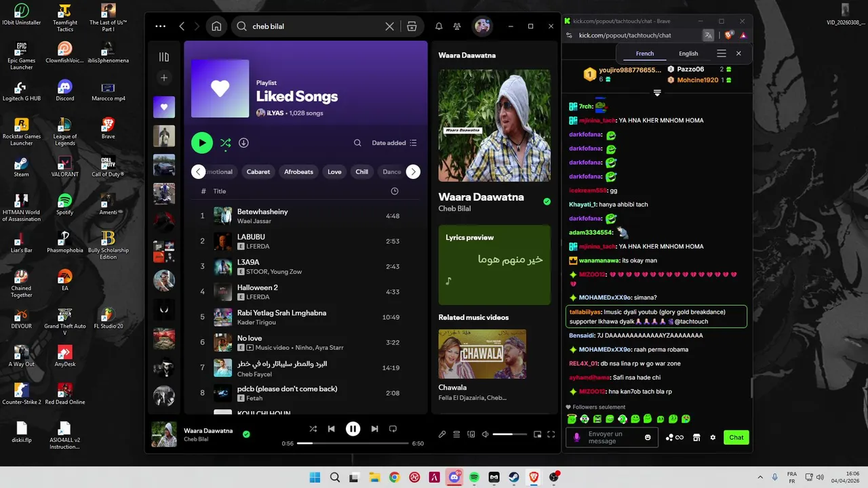
Task: Open Discord from the taskbar
Action: point(454,477)
